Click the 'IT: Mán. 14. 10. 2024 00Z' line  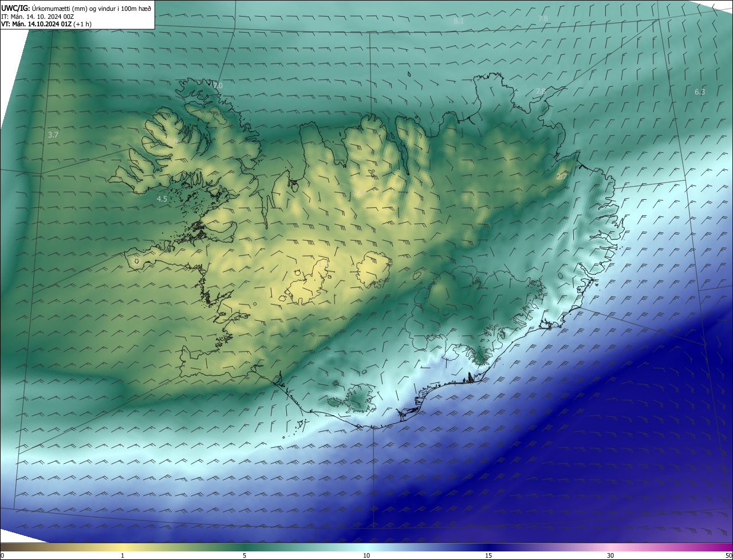pyautogui.click(x=37, y=17)
